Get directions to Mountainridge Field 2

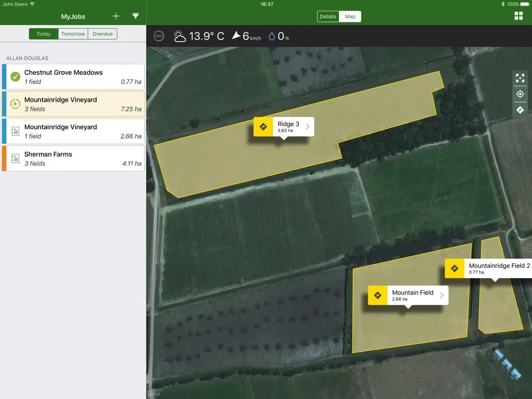click(x=455, y=268)
